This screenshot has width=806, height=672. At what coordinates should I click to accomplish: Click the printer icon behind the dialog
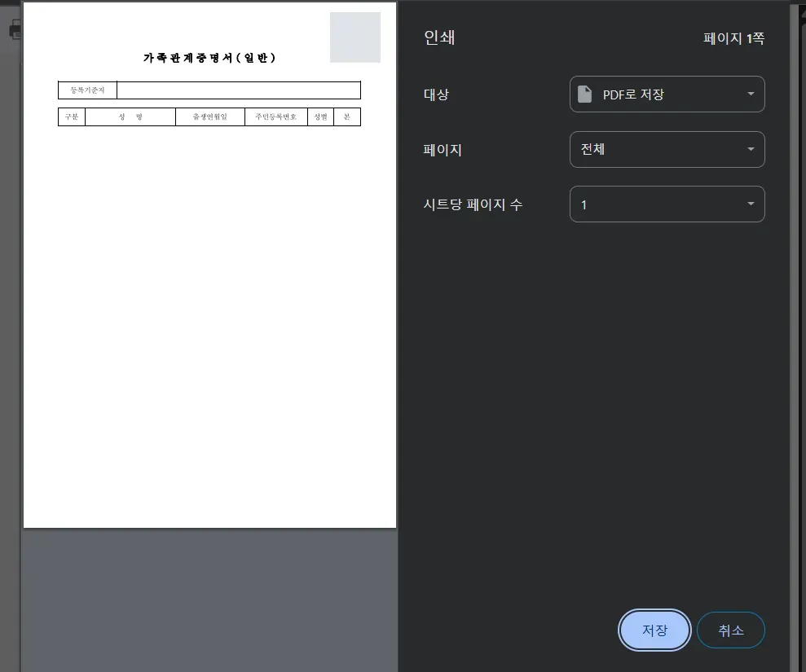15,30
